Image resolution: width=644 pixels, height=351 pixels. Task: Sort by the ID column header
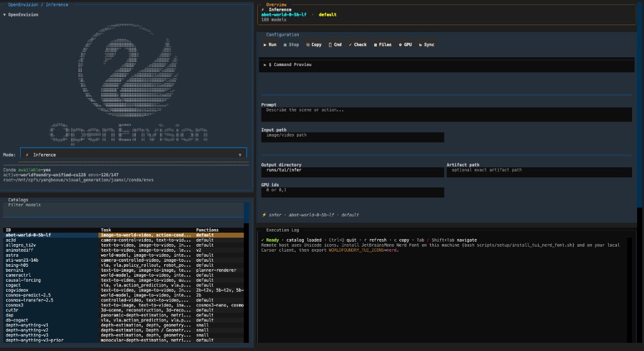[x=8, y=230]
